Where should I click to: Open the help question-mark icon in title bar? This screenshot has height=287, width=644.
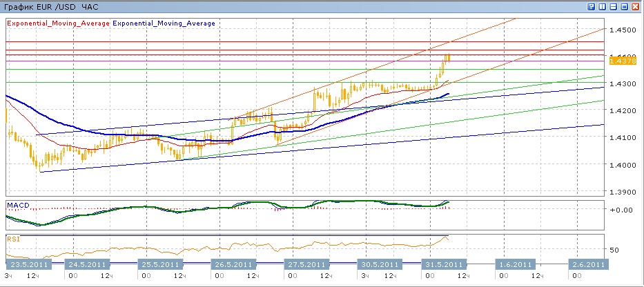pyautogui.click(x=592, y=7)
